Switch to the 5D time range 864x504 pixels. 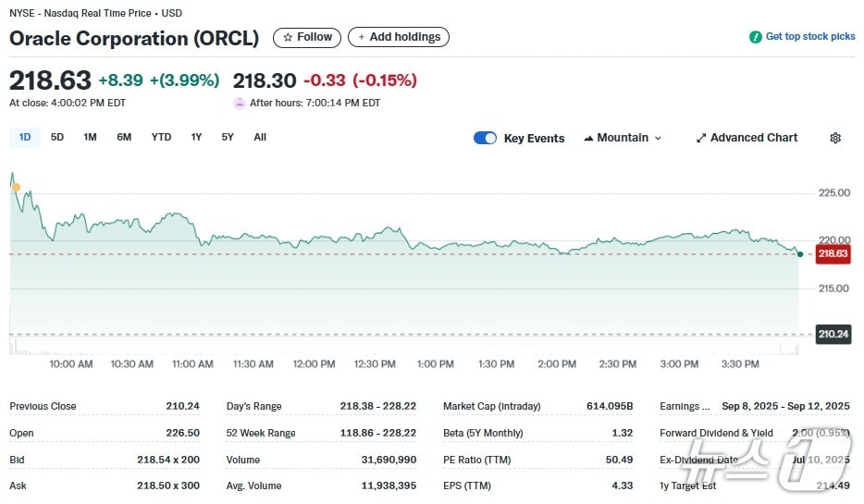click(x=57, y=137)
